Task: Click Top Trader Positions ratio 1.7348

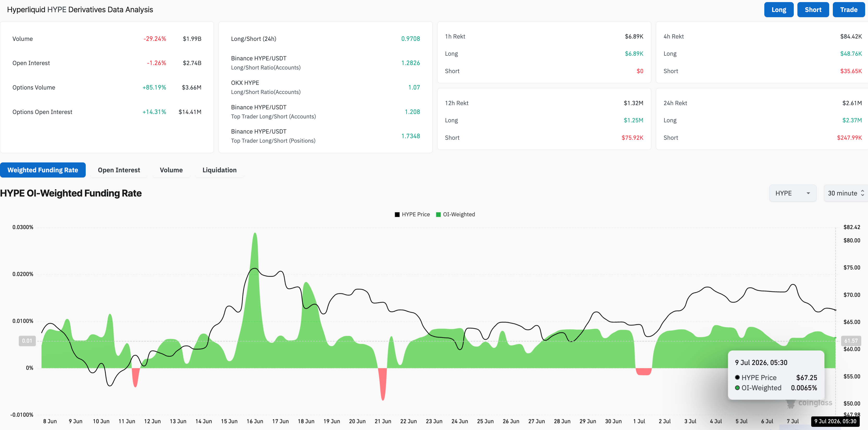Action: click(410, 136)
